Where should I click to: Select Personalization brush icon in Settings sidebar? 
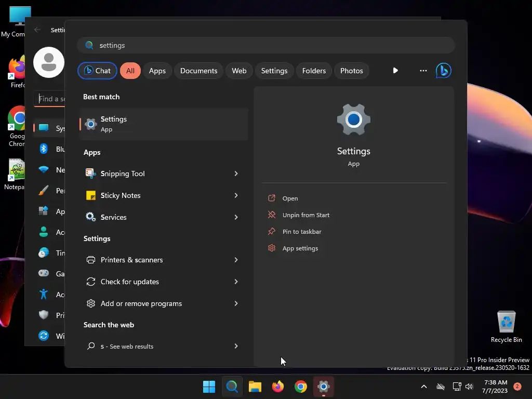(44, 190)
